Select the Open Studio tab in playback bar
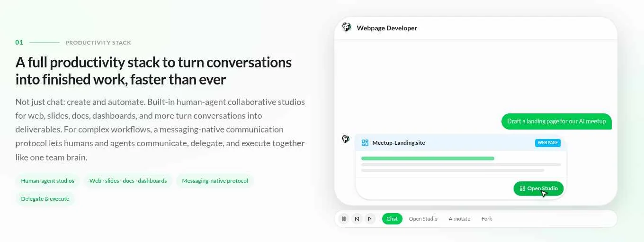This screenshot has height=242, width=644. [423, 219]
